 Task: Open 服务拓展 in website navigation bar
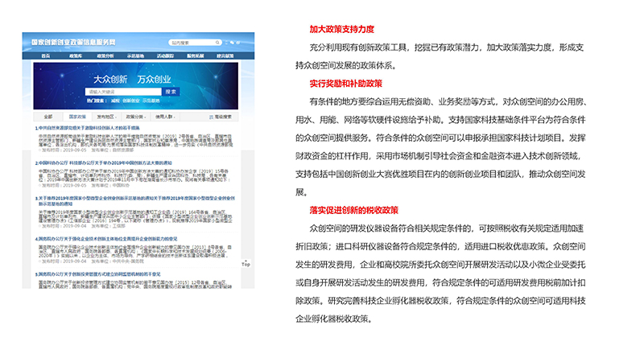point(195,56)
